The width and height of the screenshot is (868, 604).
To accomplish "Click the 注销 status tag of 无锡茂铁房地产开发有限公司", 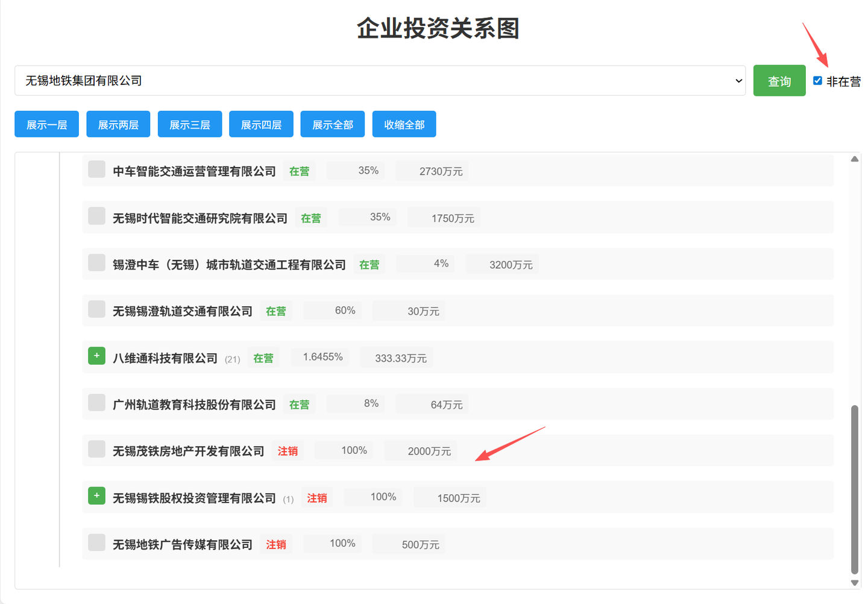I will 288,451.
